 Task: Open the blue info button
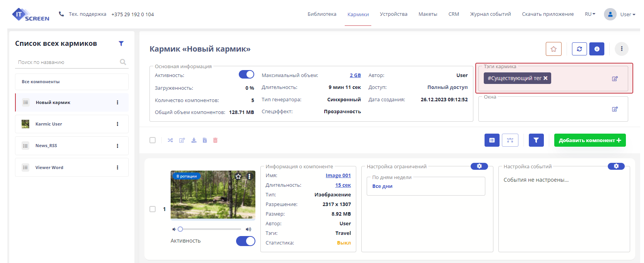point(597,49)
